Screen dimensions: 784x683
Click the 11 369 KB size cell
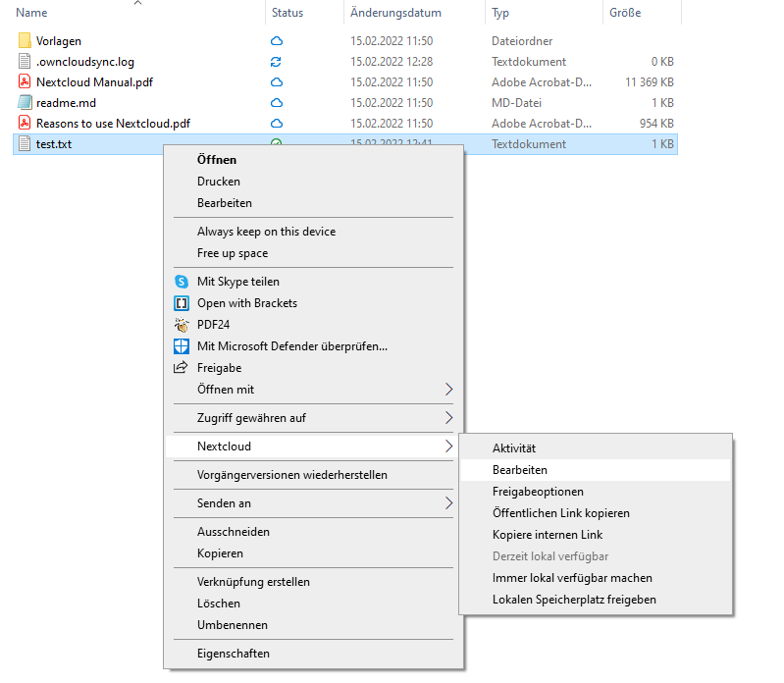[649, 82]
